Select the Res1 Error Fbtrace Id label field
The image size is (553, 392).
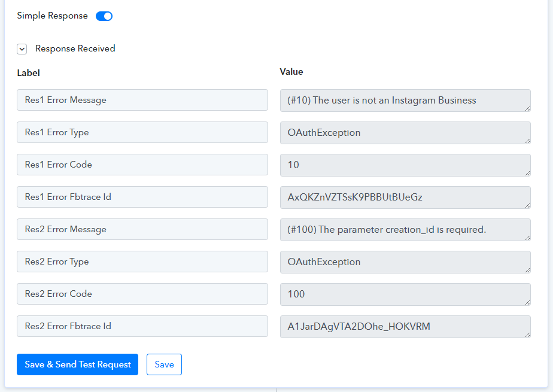click(x=142, y=197)
